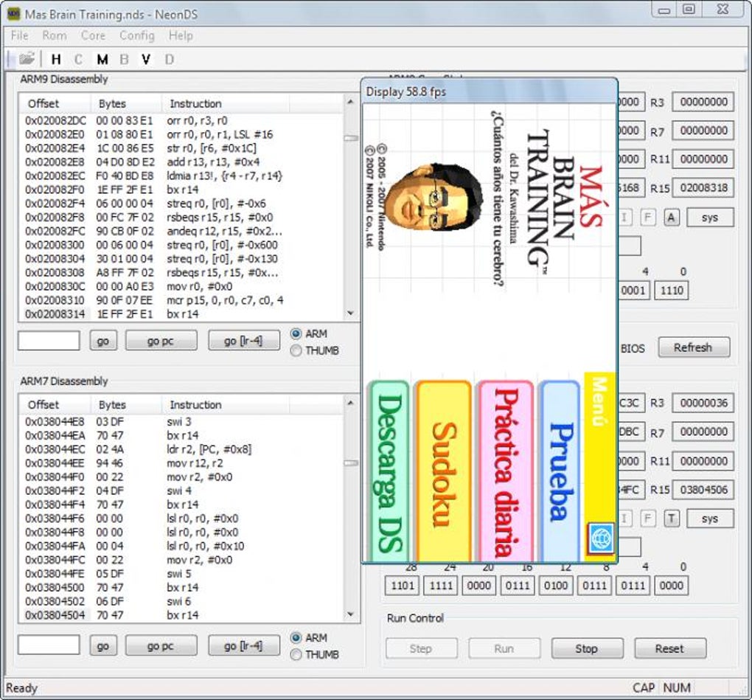
Task: Click ARM7 disassembly go button
Action: (103, 645)
